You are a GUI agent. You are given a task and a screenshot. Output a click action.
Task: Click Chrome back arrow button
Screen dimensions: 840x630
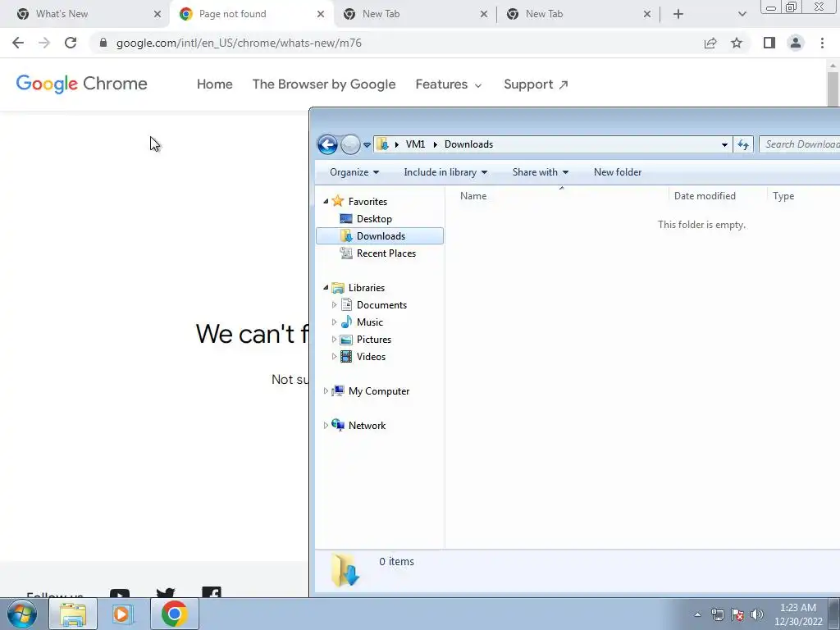18,43
